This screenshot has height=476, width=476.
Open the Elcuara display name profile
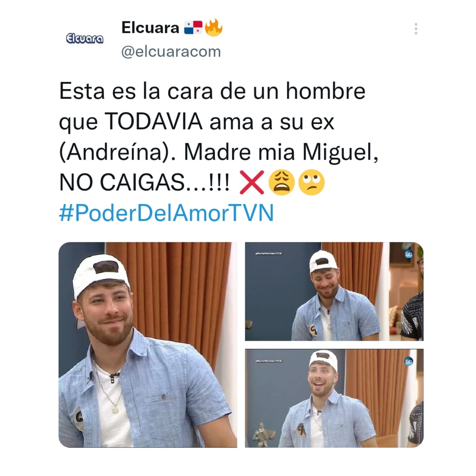click(x=150, y=28)
